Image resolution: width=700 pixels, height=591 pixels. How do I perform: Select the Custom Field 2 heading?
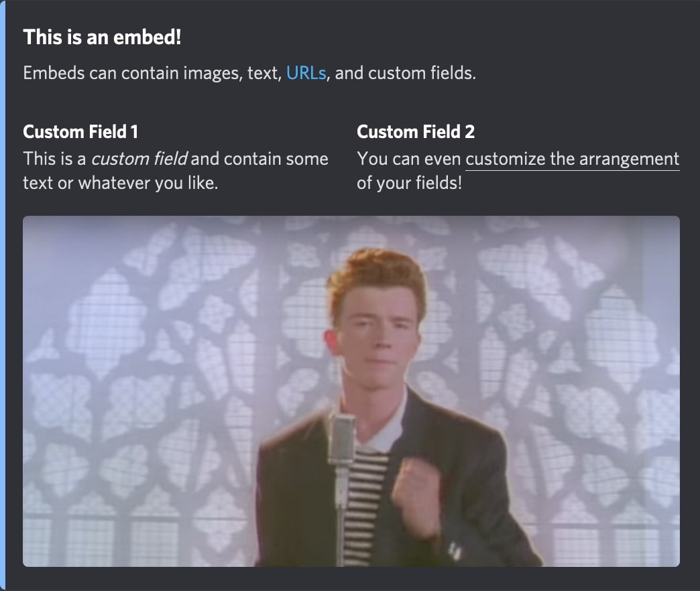click(416, 132)
